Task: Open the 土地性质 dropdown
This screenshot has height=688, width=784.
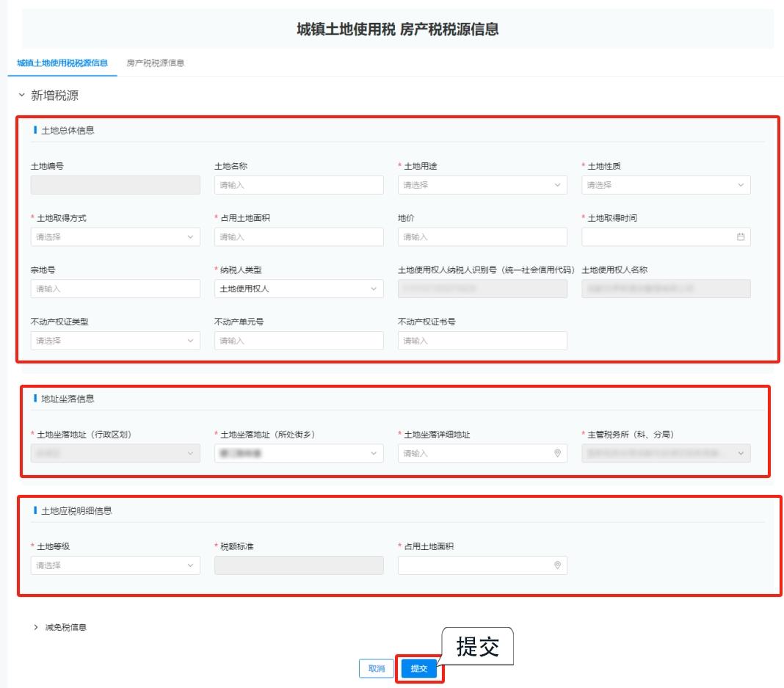Action: (x=666, y=185)
